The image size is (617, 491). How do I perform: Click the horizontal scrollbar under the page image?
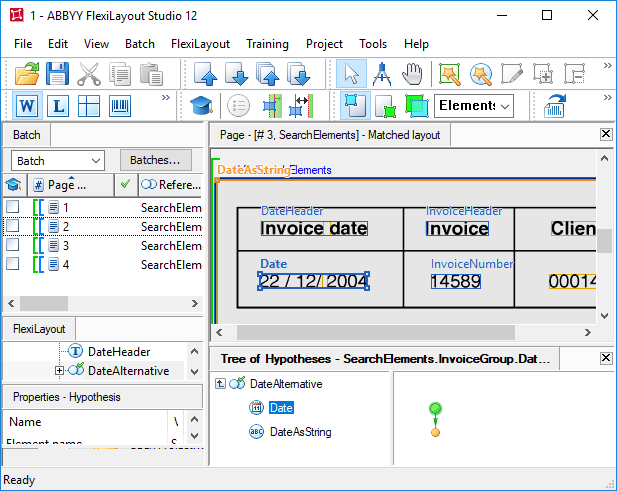point(375,332)
